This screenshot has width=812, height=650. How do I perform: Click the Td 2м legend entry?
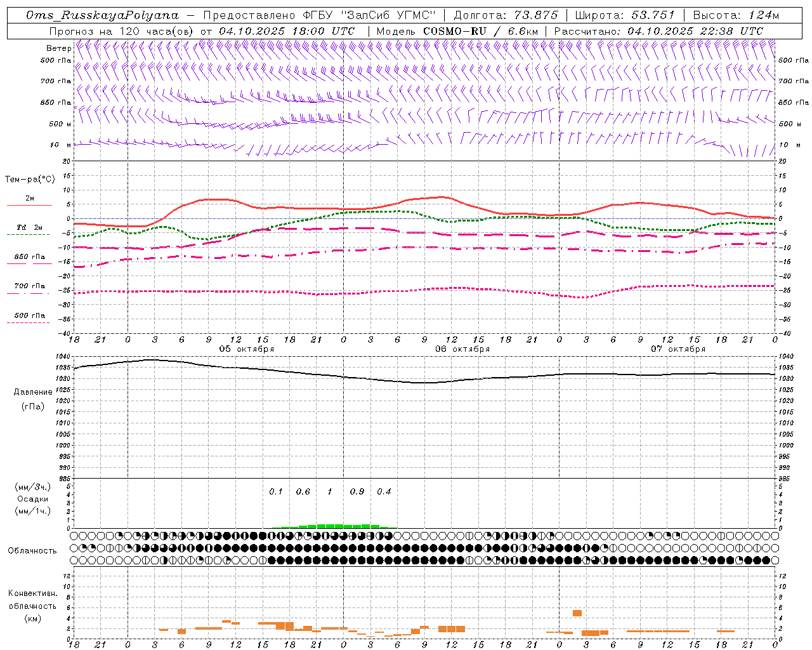click(x=30, y=227)
